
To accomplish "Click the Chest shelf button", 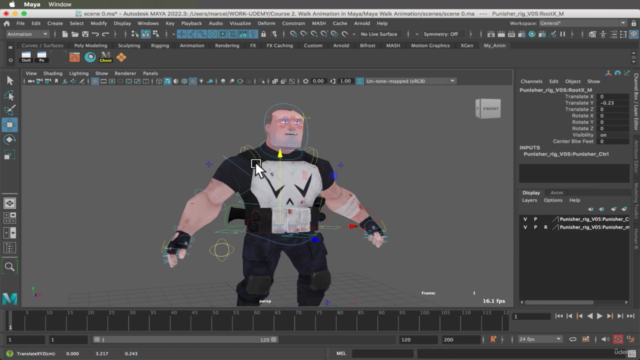I will click(105, 57).
